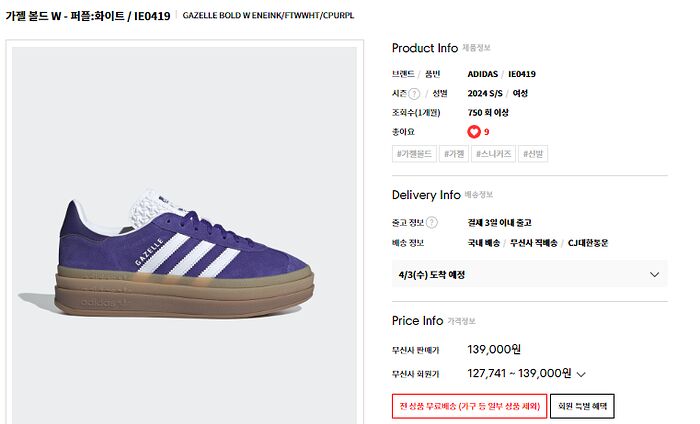Expand the 무신사 회원가 price range chevron
Viewport: 700px width, 424px height.
pyautogui.click(x=581, y=374)
